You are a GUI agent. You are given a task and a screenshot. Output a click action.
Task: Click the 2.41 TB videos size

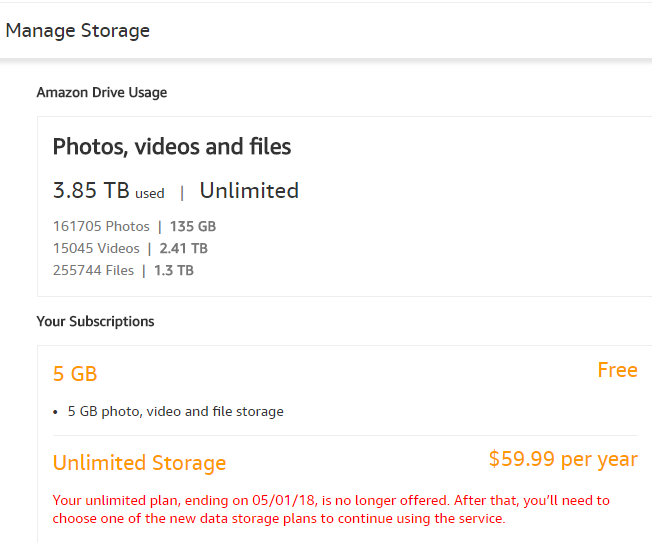(x=184, y=249)
